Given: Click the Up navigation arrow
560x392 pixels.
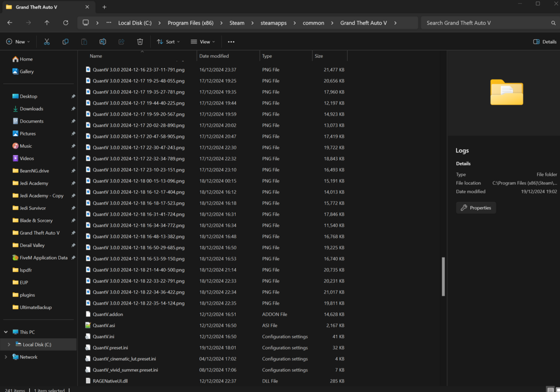Looking at the screenshot, I should (x=47, y=22).
